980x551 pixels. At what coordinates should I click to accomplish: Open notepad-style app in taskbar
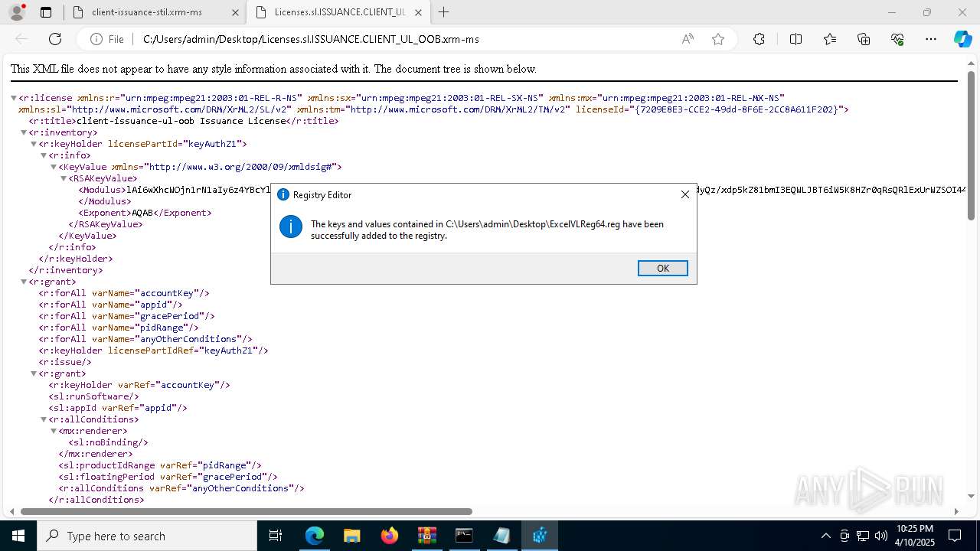(501, 536)
